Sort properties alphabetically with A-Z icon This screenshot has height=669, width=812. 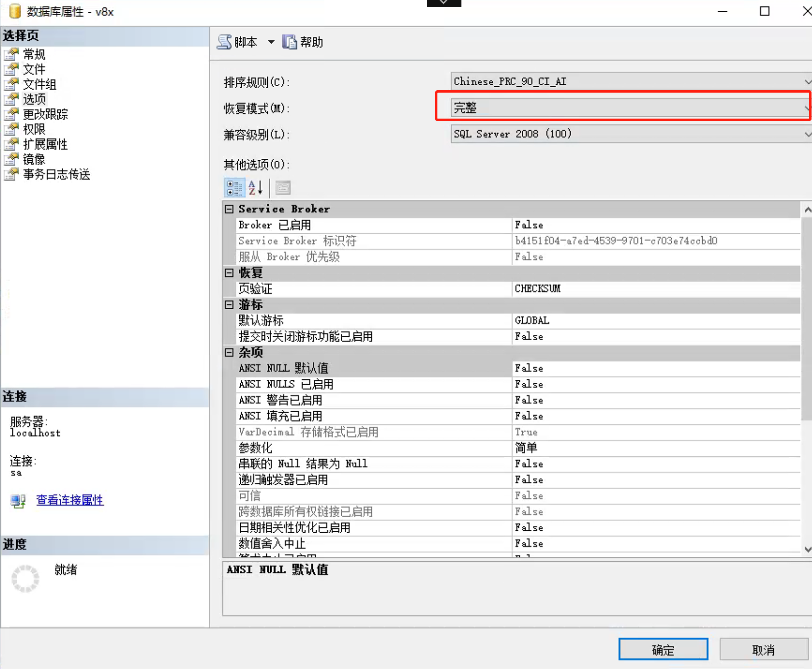click(255, 188)
